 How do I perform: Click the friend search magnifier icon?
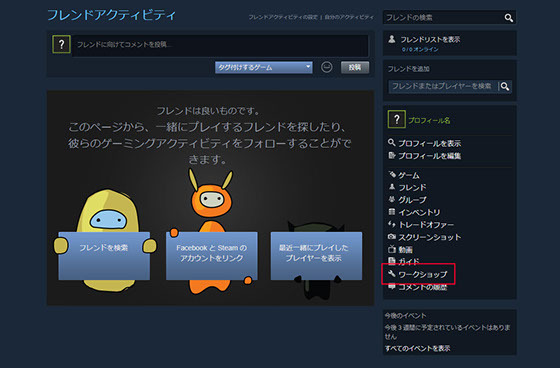click(509, 18)
